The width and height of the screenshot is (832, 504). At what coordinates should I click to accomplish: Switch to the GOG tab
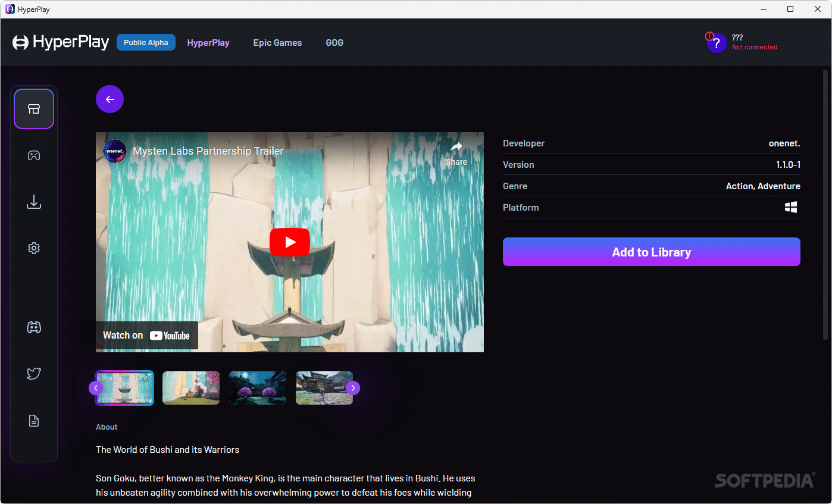[x=334, y=43]
